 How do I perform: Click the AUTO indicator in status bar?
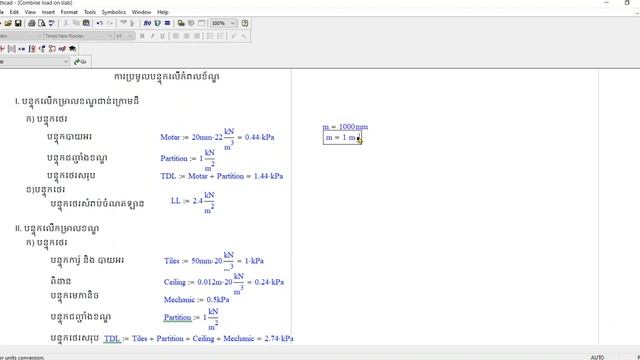click(597, 357)
